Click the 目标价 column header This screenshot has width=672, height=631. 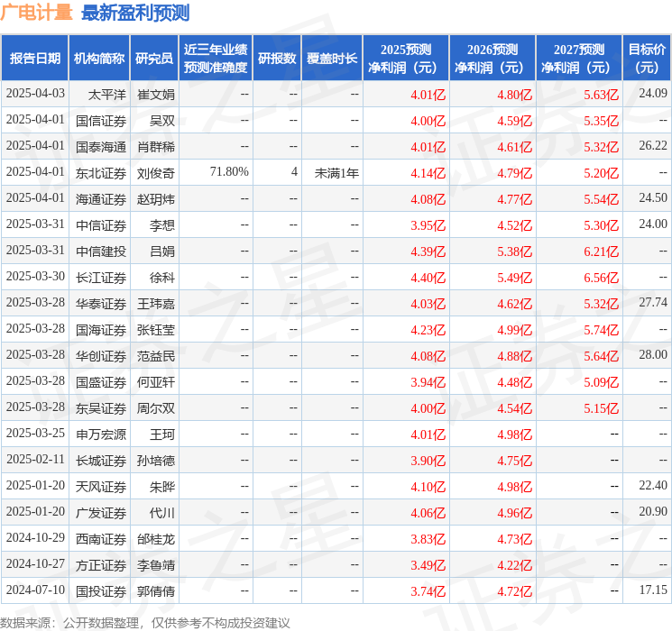click(647, 59)
